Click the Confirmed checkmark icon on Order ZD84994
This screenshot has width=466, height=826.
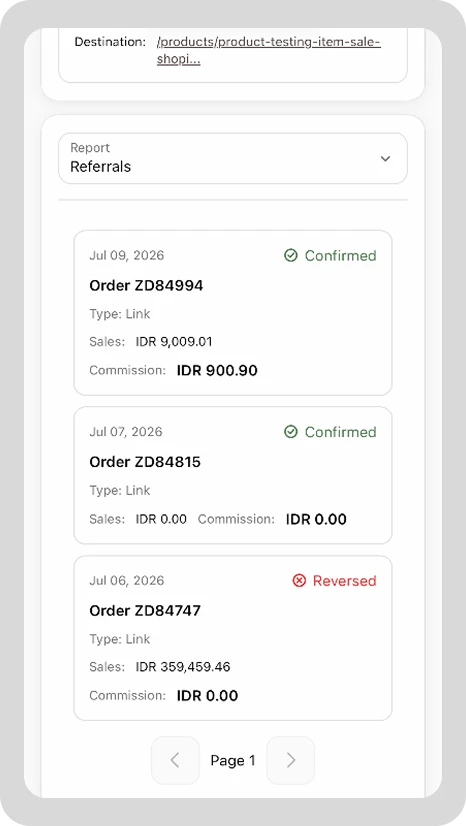[291, 255]
